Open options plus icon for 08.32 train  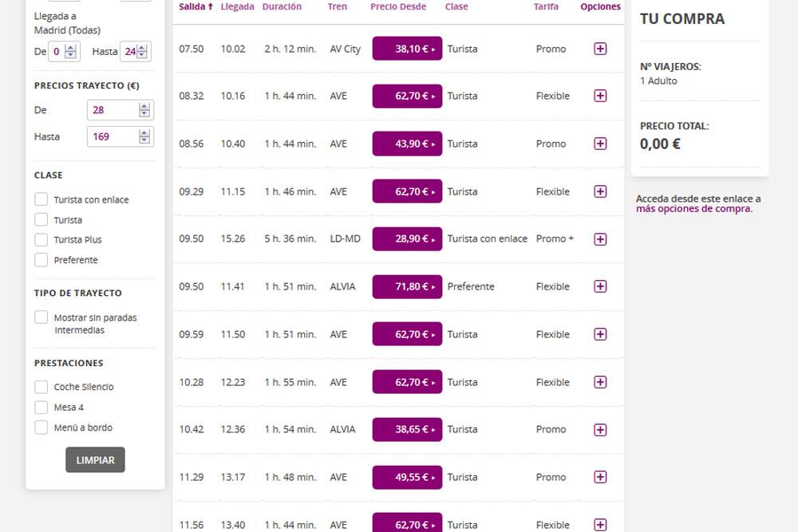pos(600,96)
